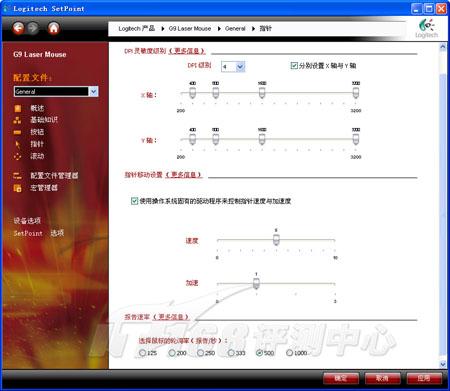Viewport: 450px width, 391px height.
Task: Open the DPI level count dropdown
Action: point(241,67)
